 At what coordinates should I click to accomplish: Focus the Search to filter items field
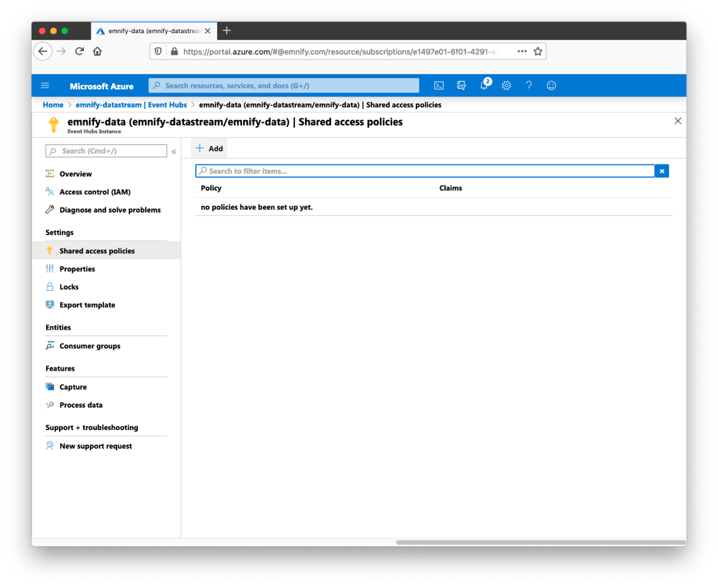tap(425, 171)
